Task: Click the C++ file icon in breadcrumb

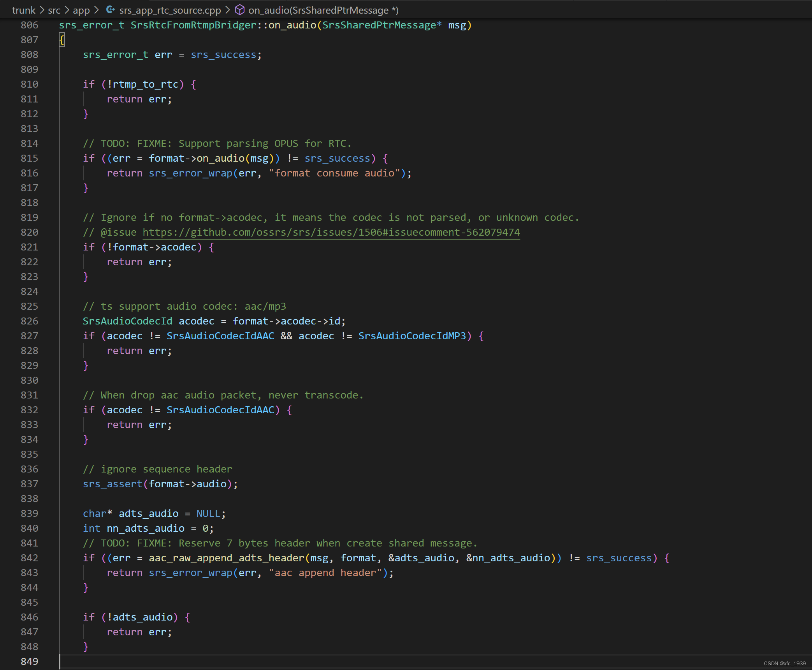Action: pos(110,10)
